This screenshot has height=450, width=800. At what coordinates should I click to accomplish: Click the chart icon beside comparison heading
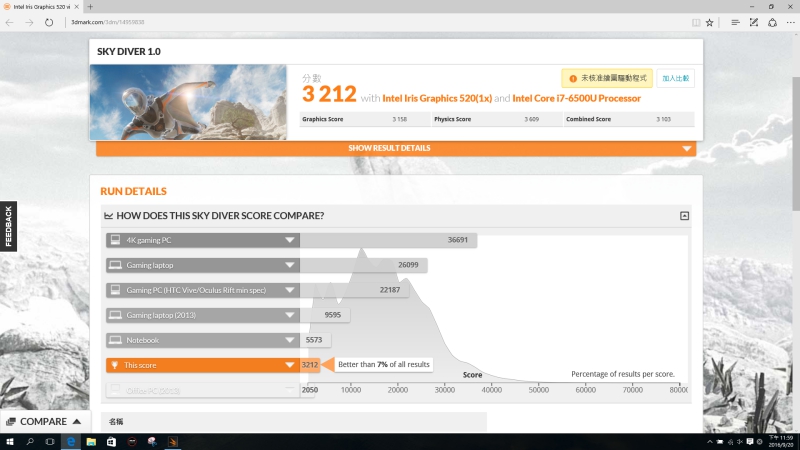108,216
